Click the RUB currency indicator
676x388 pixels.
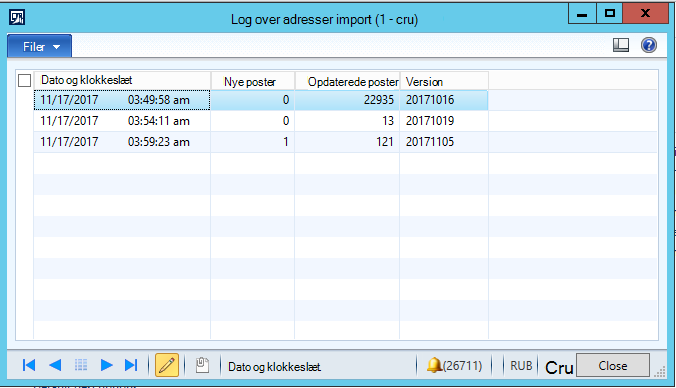coord(521,366)
